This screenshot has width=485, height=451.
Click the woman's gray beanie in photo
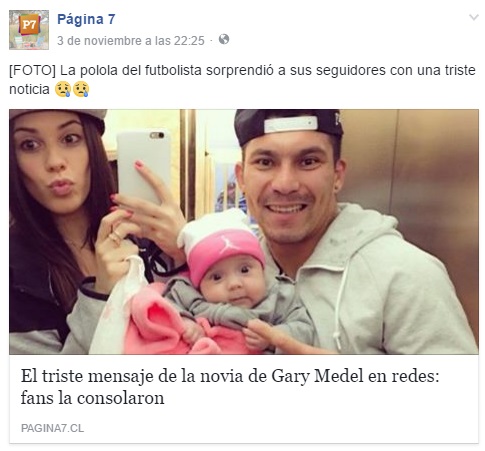click(63, 117)
